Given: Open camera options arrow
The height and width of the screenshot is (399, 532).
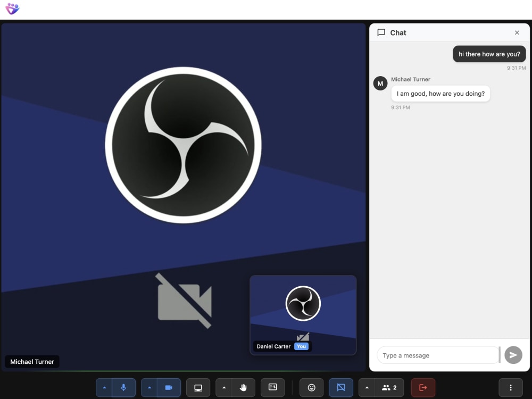Looking at the screenshot, I should tap(149, 387).
